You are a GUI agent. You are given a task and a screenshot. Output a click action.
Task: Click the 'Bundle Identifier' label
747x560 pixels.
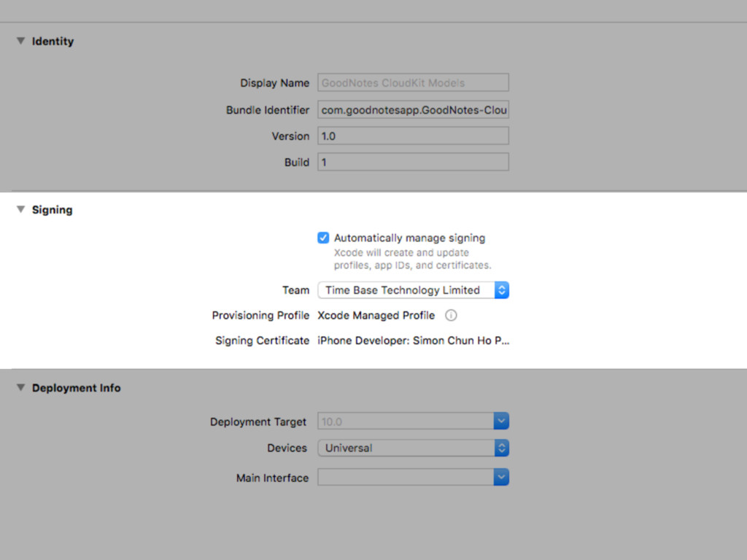pos(268,110)
